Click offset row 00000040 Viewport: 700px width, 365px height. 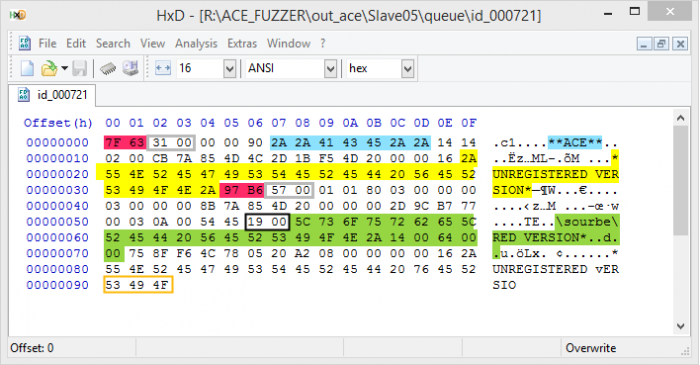click(x=57, y=206)
